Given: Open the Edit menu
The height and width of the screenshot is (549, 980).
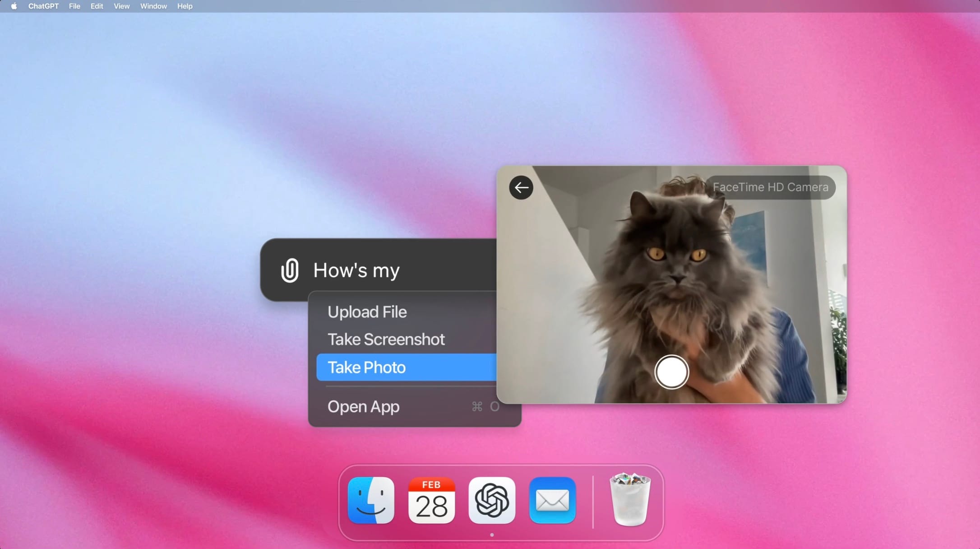Looking at the screenshot, I should pyautogui.click(x=96, y=6).
